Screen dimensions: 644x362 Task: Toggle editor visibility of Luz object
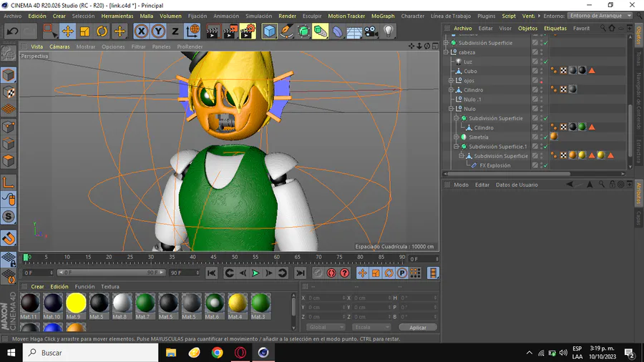pos(542,60)
